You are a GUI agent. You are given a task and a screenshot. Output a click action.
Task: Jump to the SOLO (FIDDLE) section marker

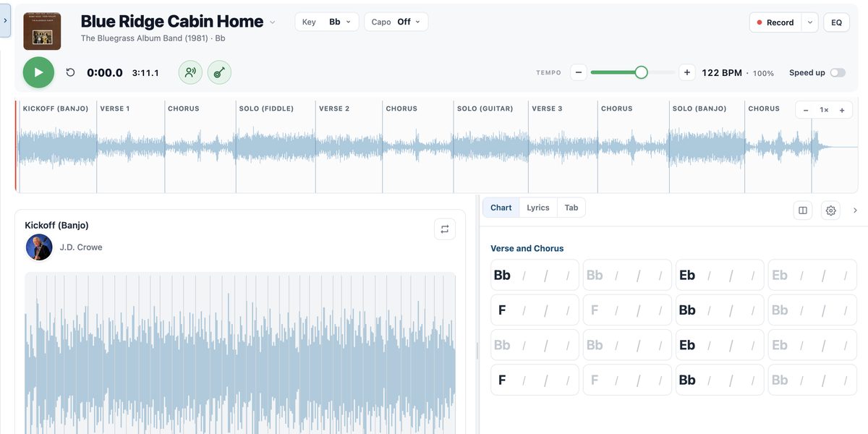click(267, 109)
